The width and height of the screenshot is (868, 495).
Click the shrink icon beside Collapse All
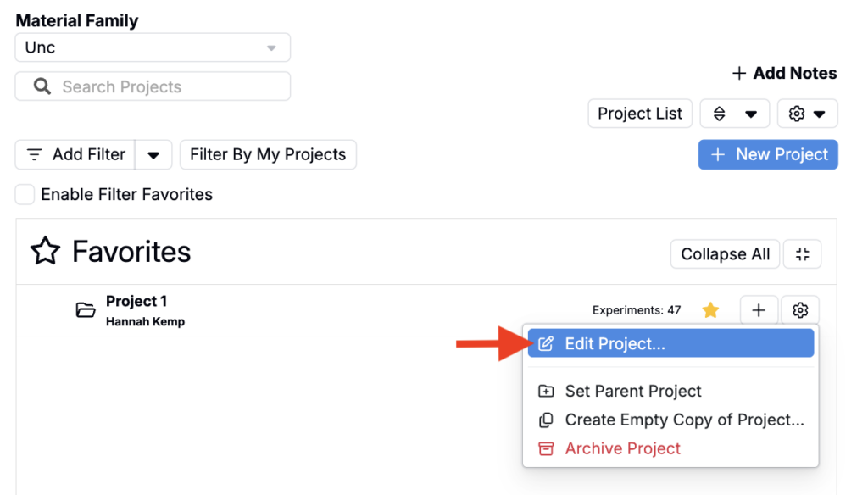[802, 254]
